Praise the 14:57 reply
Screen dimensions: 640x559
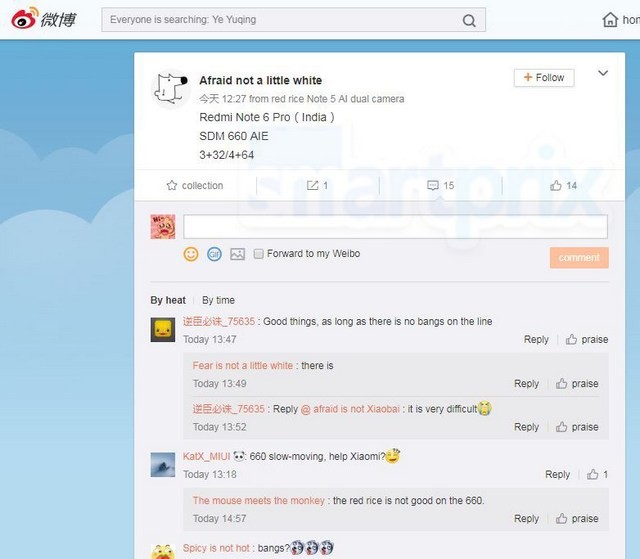pos(577,519)
